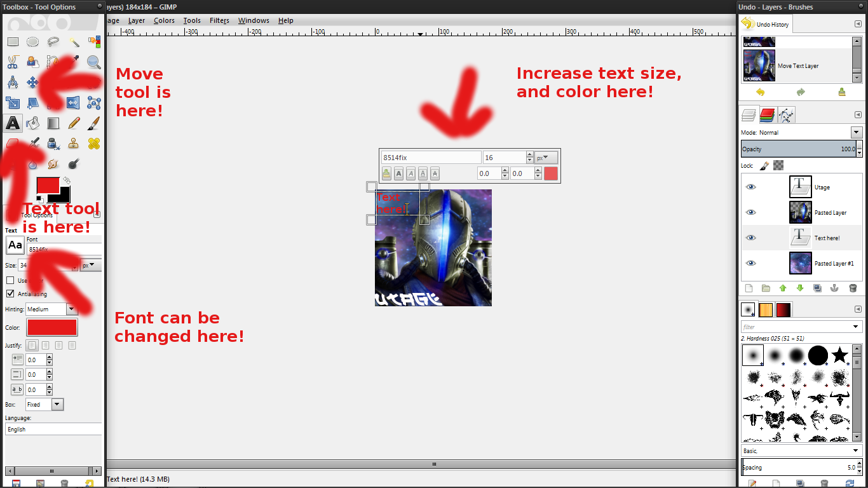Pick the Ink tool

click(53, 144)
